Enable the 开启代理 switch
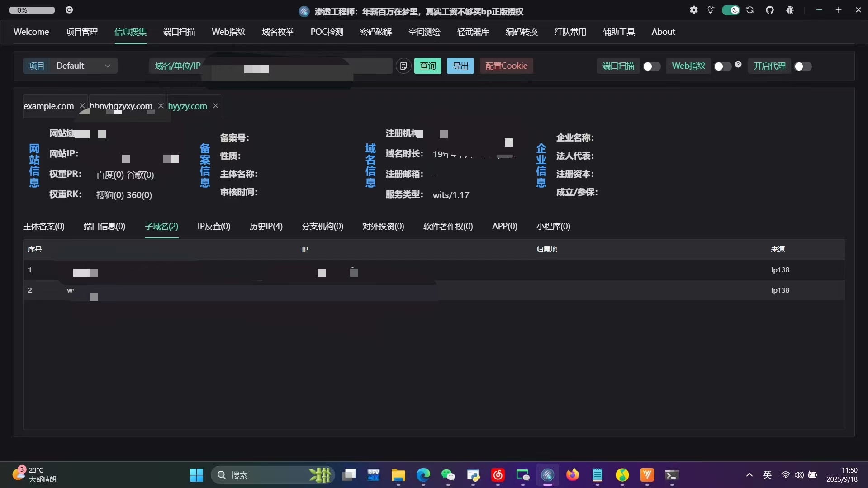Image resolution: width=868 pixels, height=488 pixels. (x=802, y=66)
